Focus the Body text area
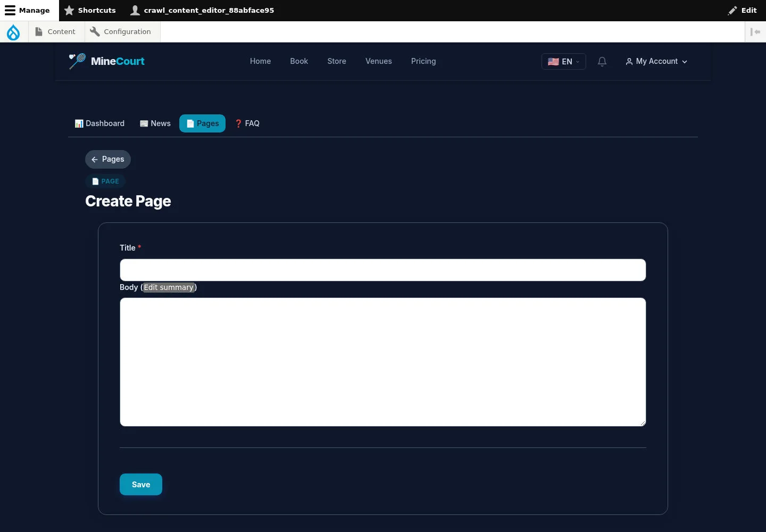This screenshot has height=532, width=766. pos(383,362)
